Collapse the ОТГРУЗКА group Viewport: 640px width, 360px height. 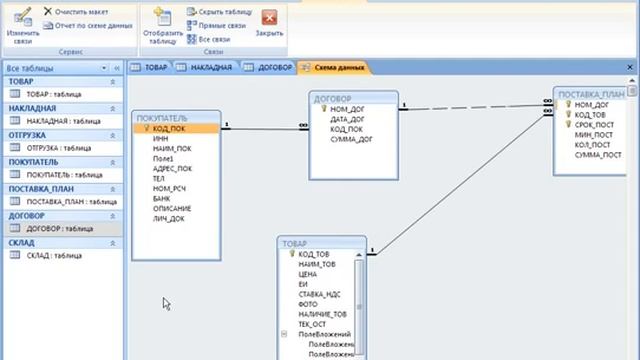113,136
